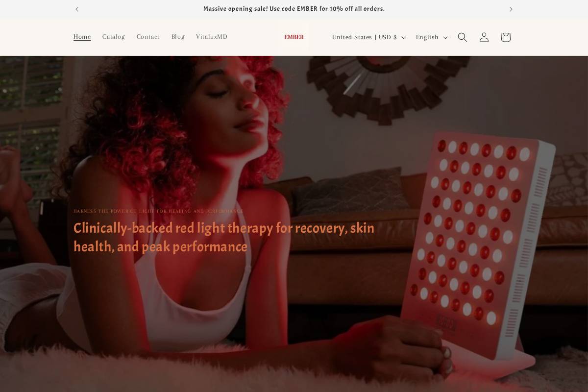This screenshot has height=392, width=588.
Task: Open the Contact page link
Action: (x=148, y=37)
